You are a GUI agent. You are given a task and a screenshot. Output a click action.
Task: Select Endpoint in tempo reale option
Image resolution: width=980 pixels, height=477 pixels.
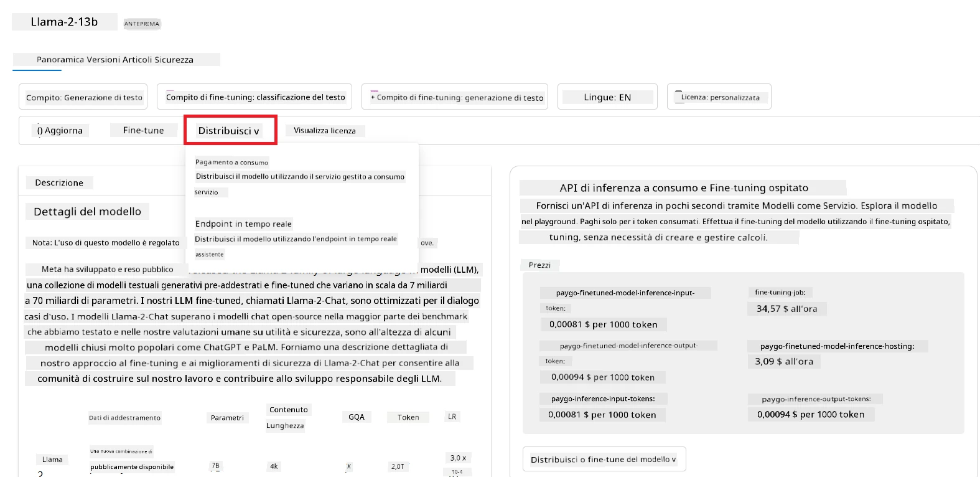(x=243, y=224)
